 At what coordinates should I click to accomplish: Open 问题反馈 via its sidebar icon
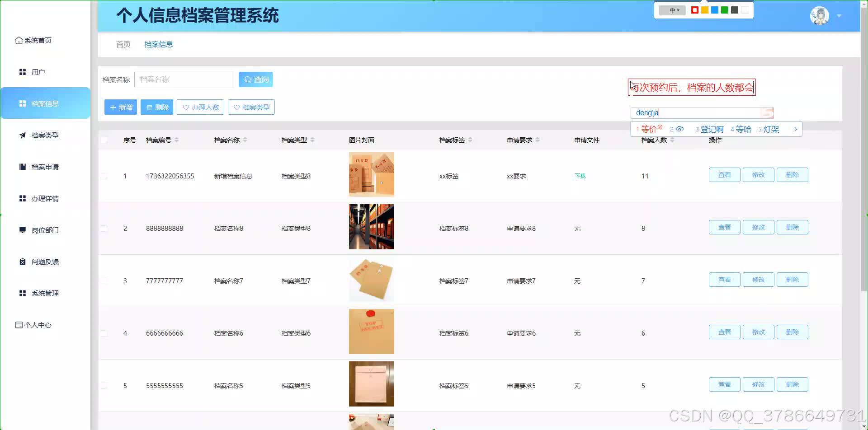pyautogui.click(x=22, y=261)
